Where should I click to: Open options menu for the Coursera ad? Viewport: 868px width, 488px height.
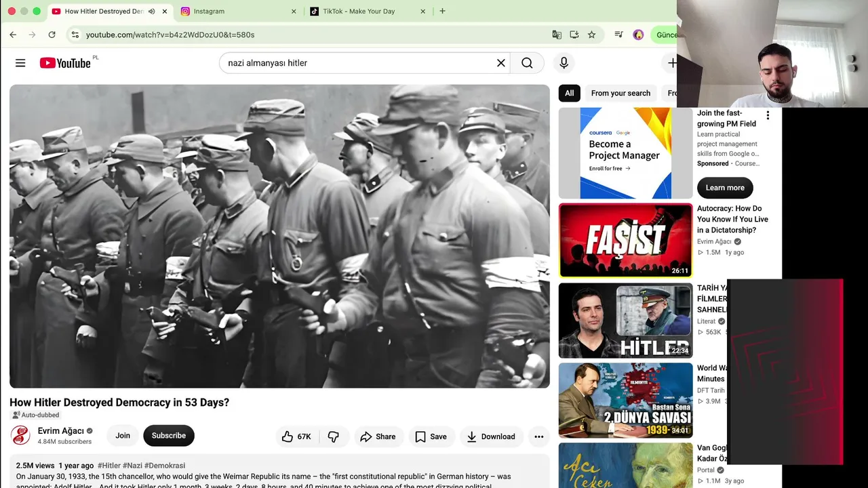point(768,116)
